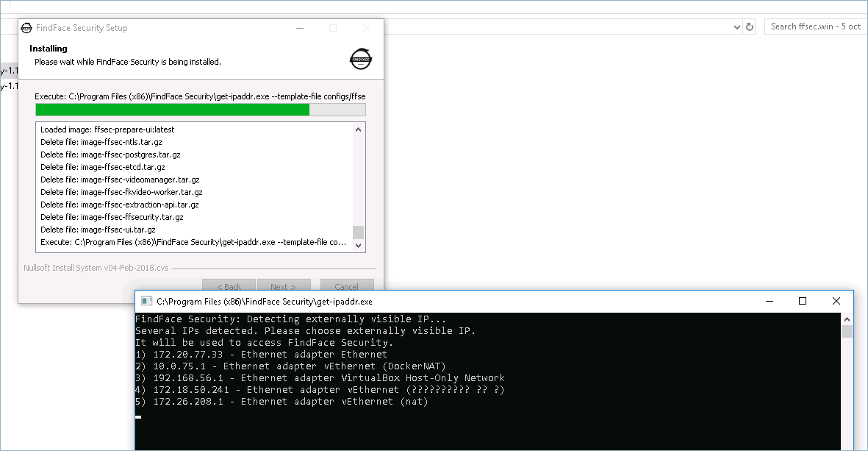Click console line '1) 172.20.77.33 - Ethernet adapter Ethernet'
Screen dimensions: 868x451
pyautogui.click(x=262, y=354)
